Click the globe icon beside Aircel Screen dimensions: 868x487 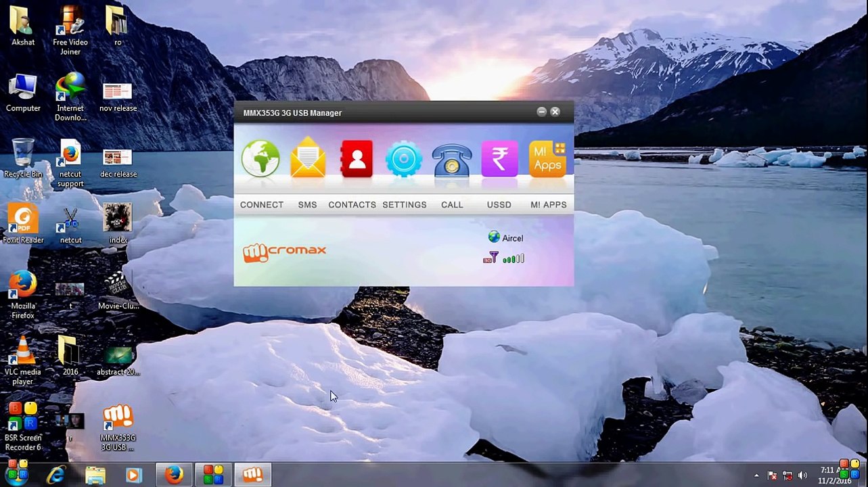[494, 237]
